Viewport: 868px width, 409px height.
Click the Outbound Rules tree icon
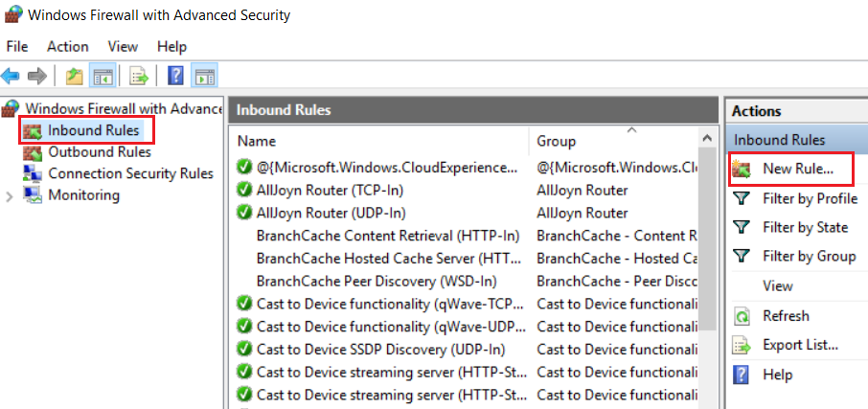tap(33, 152)
